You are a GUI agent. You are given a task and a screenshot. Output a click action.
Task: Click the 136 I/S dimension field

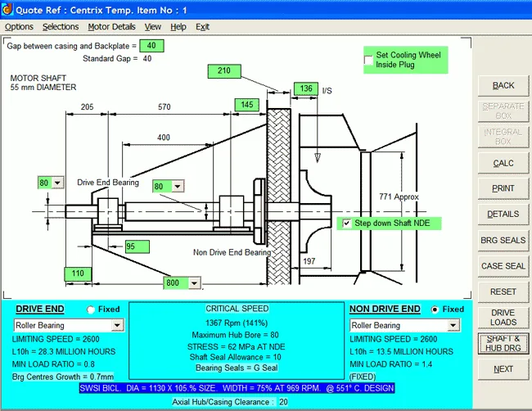coord(306,88)
